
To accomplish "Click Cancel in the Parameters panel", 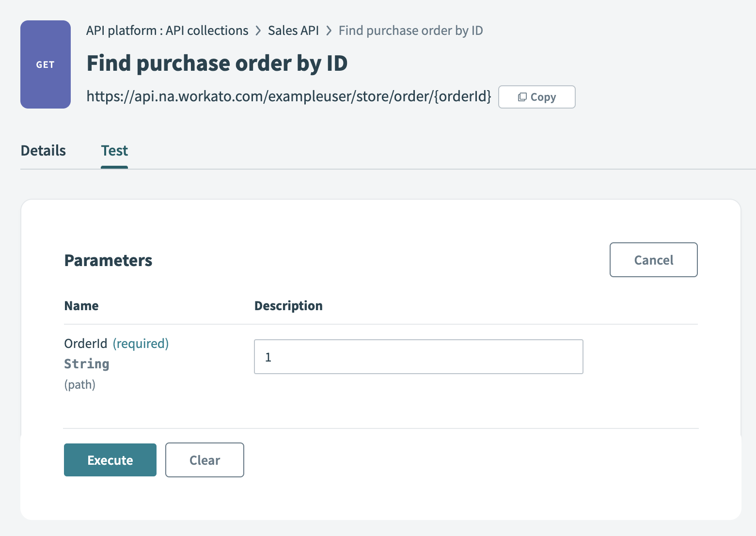I will pos(653,260).
